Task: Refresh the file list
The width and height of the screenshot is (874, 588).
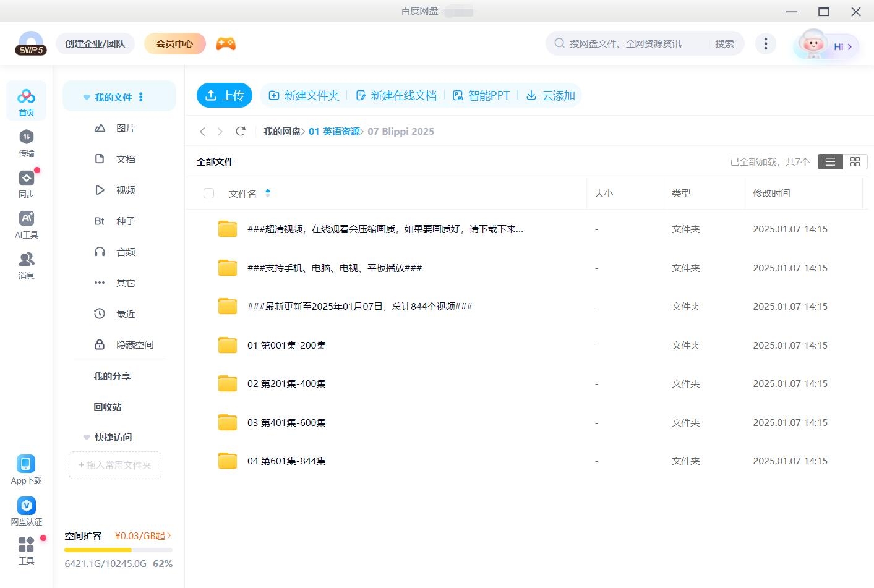Action: pos(241,131)
